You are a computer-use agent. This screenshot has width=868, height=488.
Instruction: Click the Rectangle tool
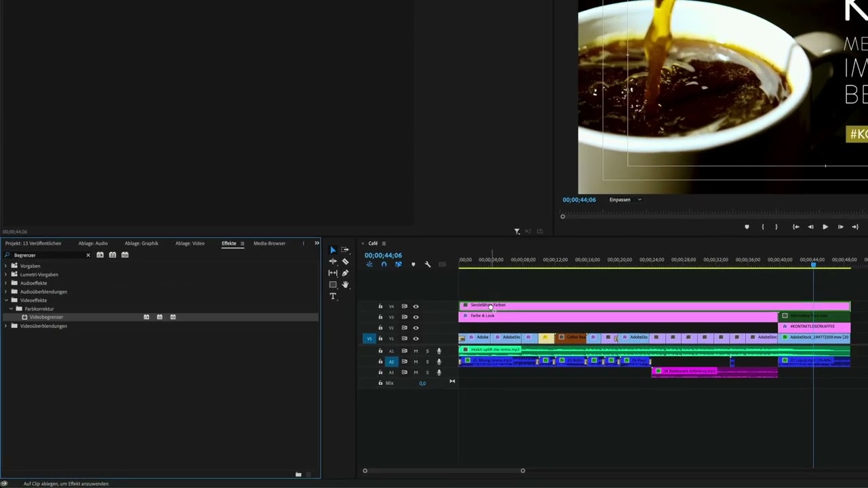click(x=333, y=285)
